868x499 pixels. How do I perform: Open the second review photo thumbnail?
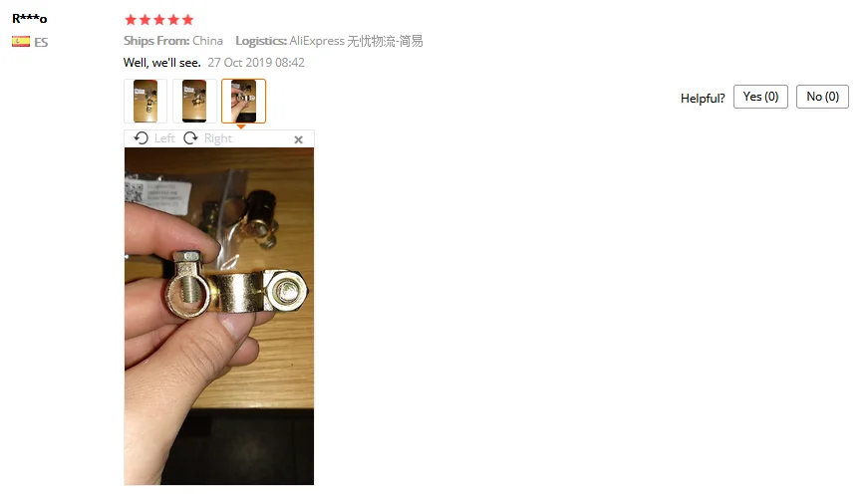coord(194,101)
